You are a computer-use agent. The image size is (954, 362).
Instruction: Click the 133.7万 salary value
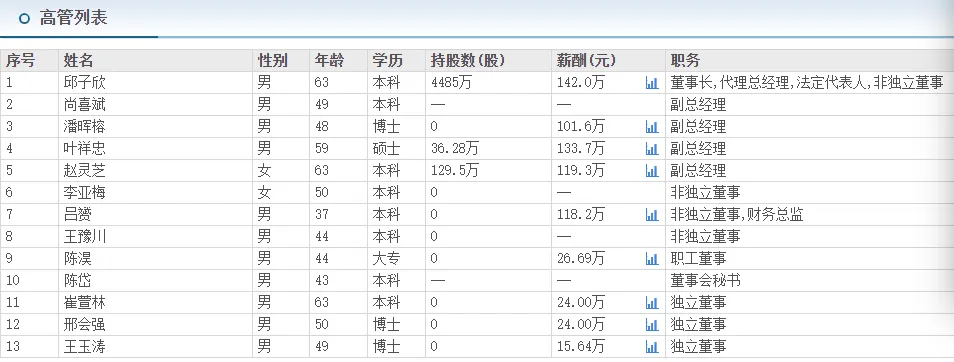pos(581,148)
